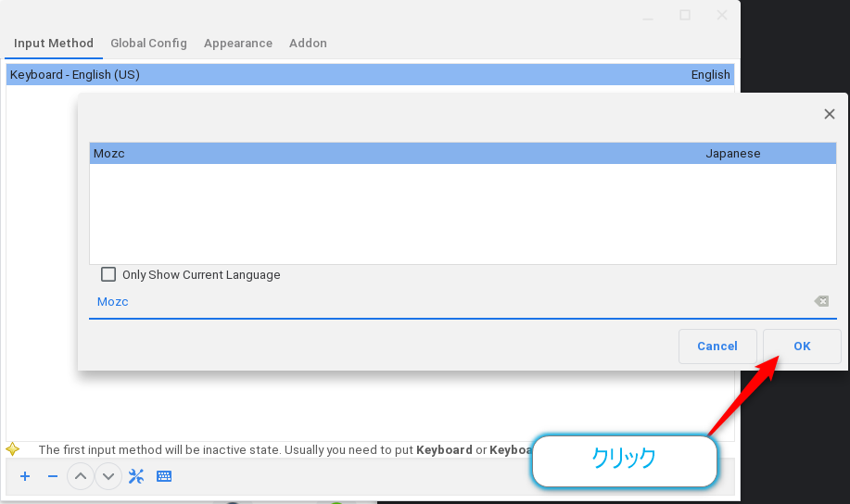Close the add input method dialog
This screenshot has width=850, height=504.
pyautogui.click(x=830, y=114)
